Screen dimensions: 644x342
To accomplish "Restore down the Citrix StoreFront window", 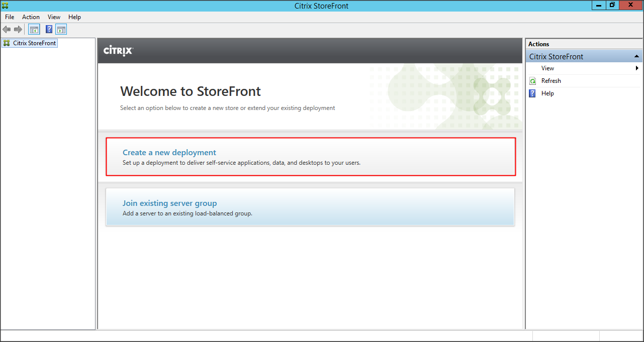I will pyautogui.click(x=612, y=5).
